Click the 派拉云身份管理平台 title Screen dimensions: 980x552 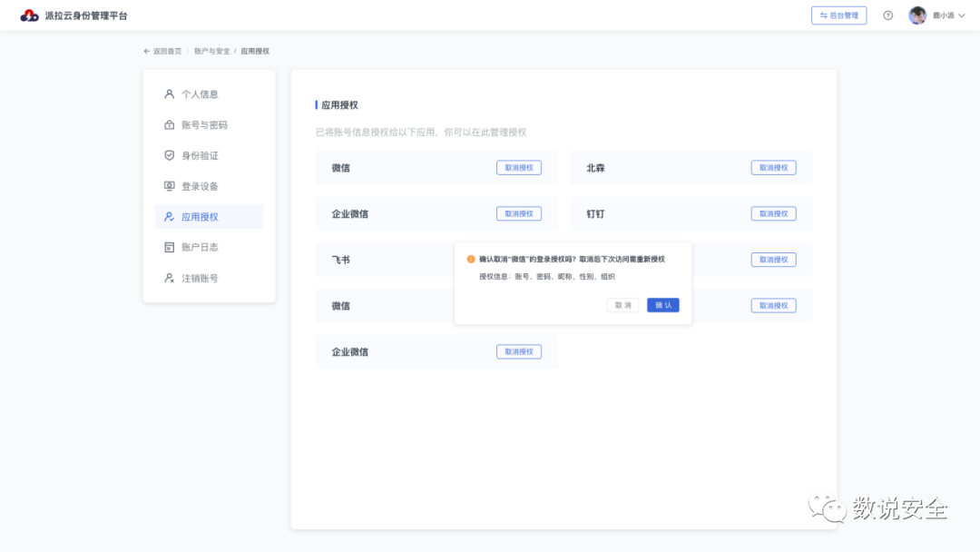tap(85, 15)
